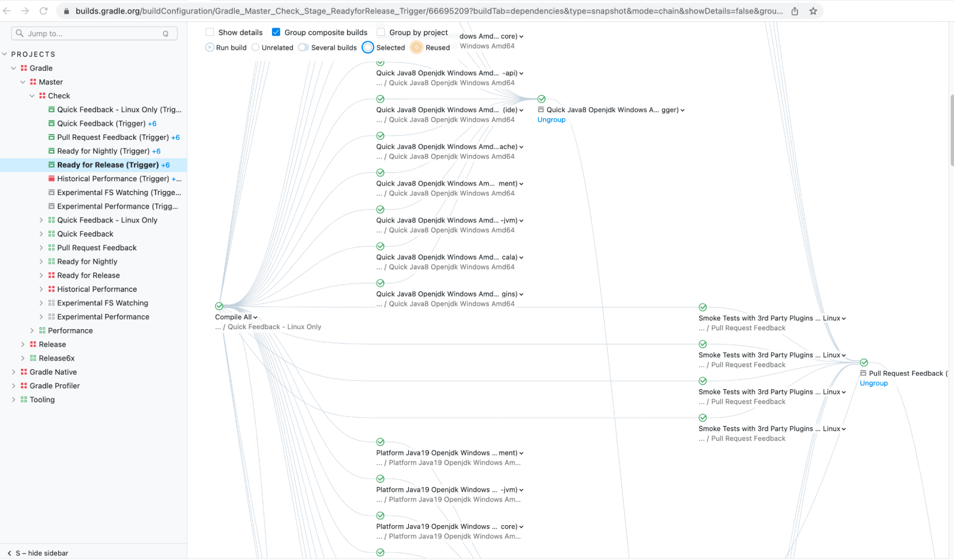Viewport: 954px width, 560px height.
Task: Expand the Release tree item
Action: click(22, 344)
